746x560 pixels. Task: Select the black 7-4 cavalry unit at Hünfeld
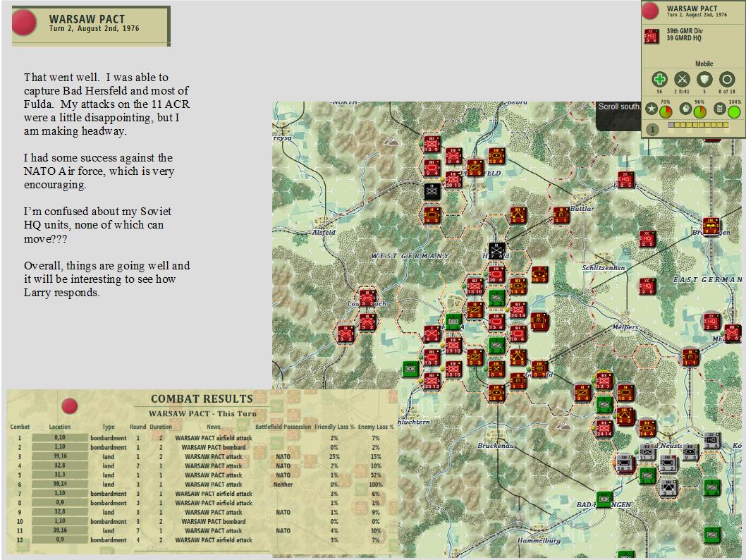tap(496, 251)
